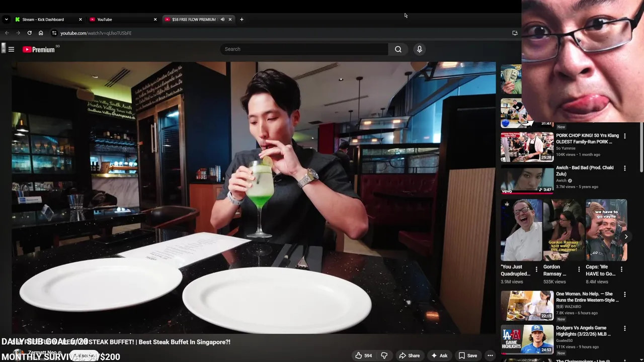Viewport: 644px width, 362px height.
Task: Open the browser home page
Action: (41, 33)
